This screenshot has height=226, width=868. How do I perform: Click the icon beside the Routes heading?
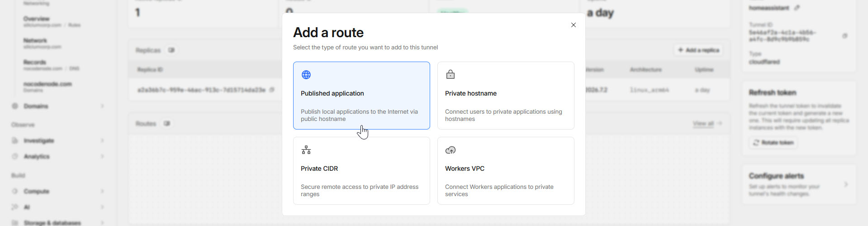click(167, 123)
